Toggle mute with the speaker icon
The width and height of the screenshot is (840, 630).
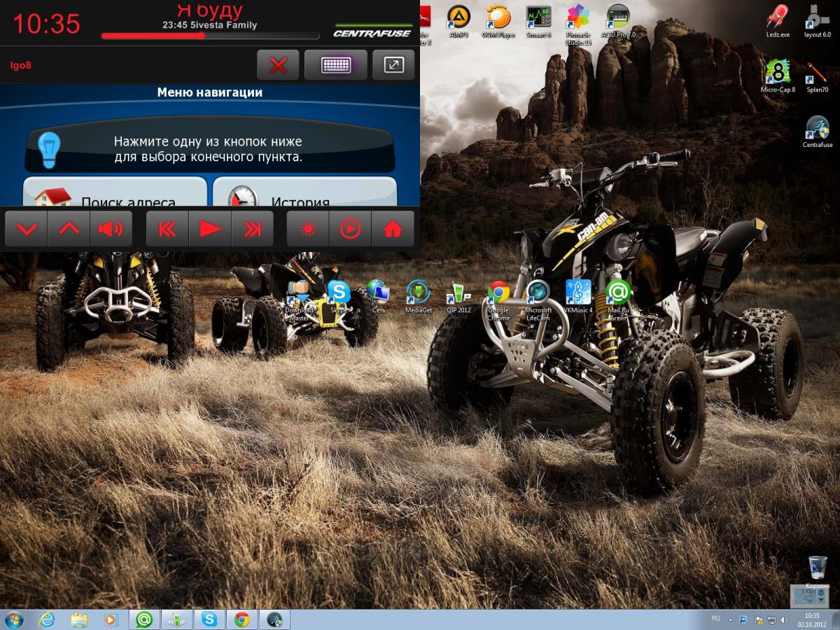coord(111,229)
